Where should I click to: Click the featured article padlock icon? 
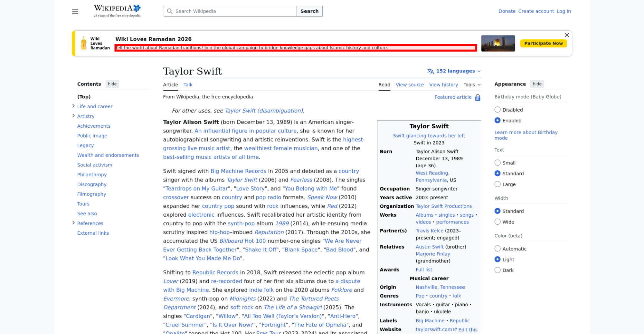tap(478, 97)
